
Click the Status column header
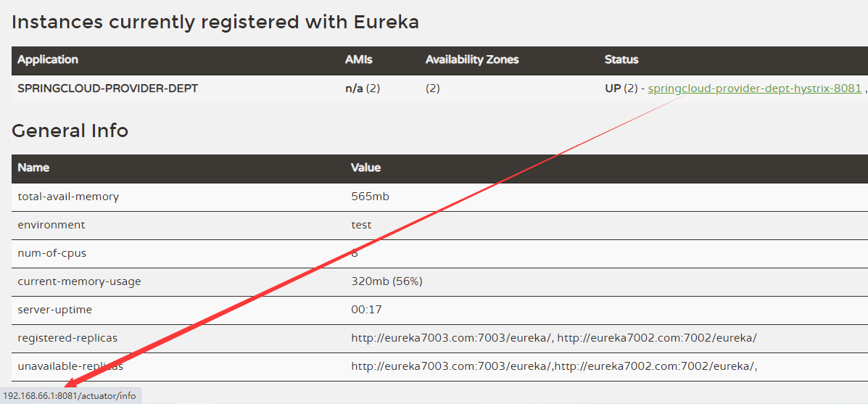(621, 59)
